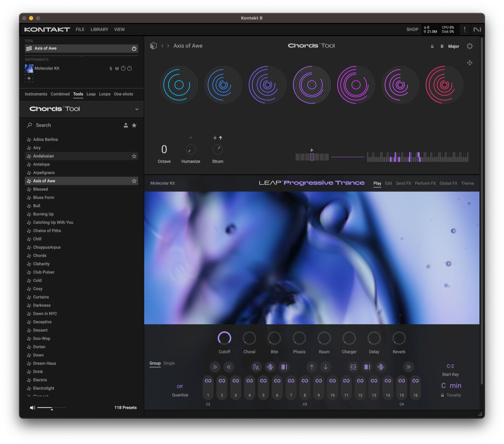Open the Major scale dropdown
This screenshot has height=444, width=504.
click(x=453, y=47)
